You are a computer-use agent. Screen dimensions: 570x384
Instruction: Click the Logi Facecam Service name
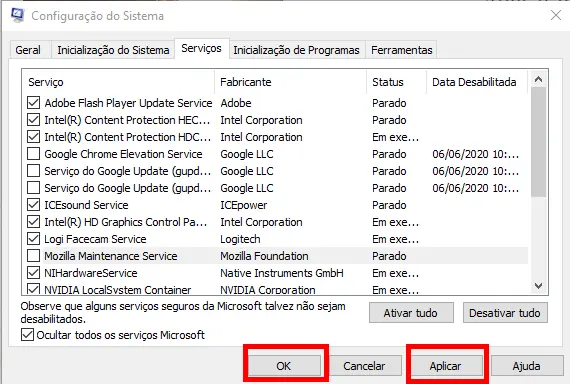95,239
